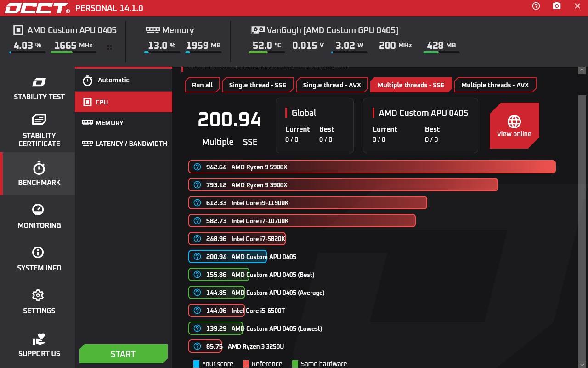Click the large 200.94 score value
This screenshot has width=588, height=368.
(x=230, y=120)
